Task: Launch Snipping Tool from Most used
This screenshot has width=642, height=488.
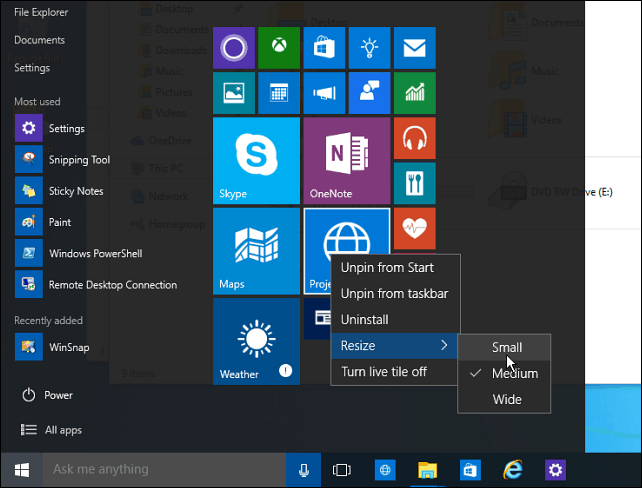Action: point(63,159)
